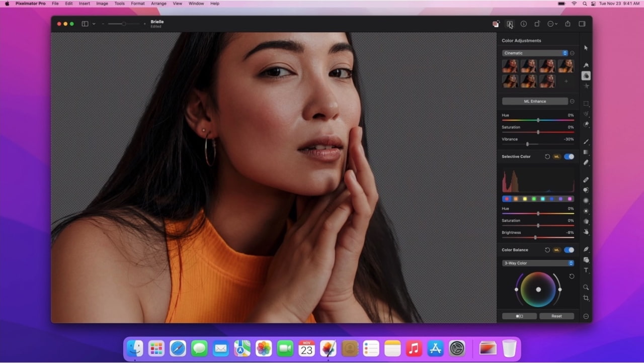
Task: Select the Type tool
Action: 586,270
